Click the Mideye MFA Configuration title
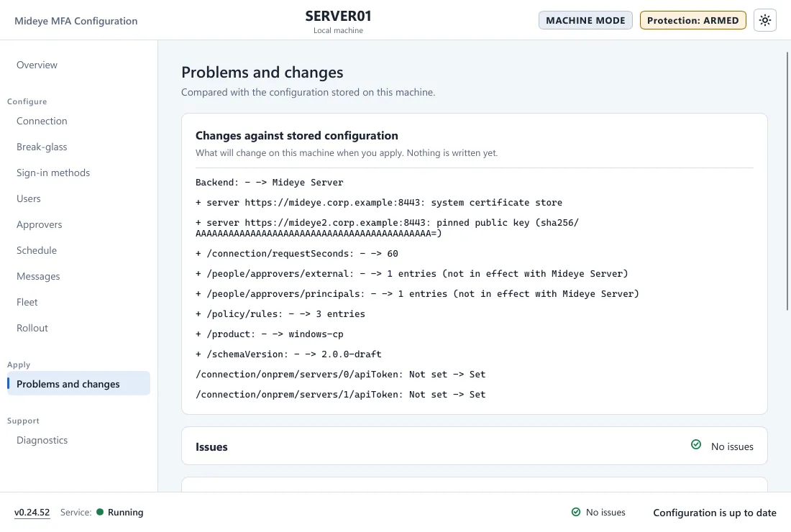Screen dimensions: 791x532 click(x=76, y=21)
